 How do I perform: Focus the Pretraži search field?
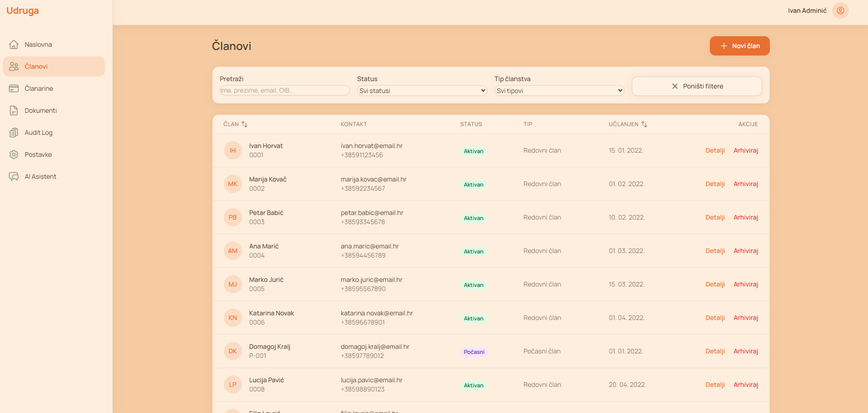point(284,90)
